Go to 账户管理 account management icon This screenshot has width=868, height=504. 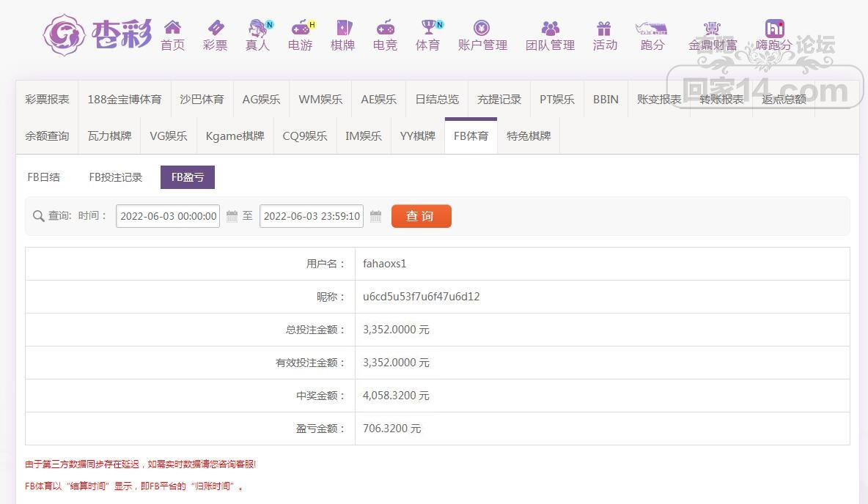click(x=482, y=29)
